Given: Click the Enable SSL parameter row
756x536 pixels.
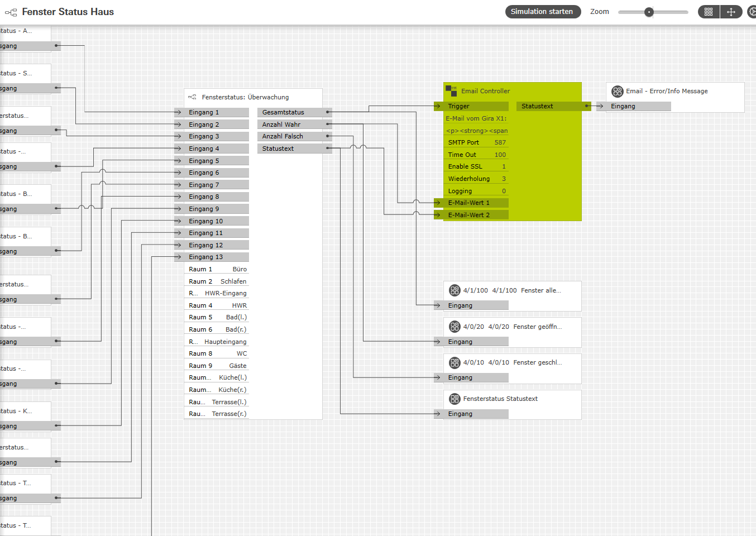Looking at the screenshot, I should (476, 166).
